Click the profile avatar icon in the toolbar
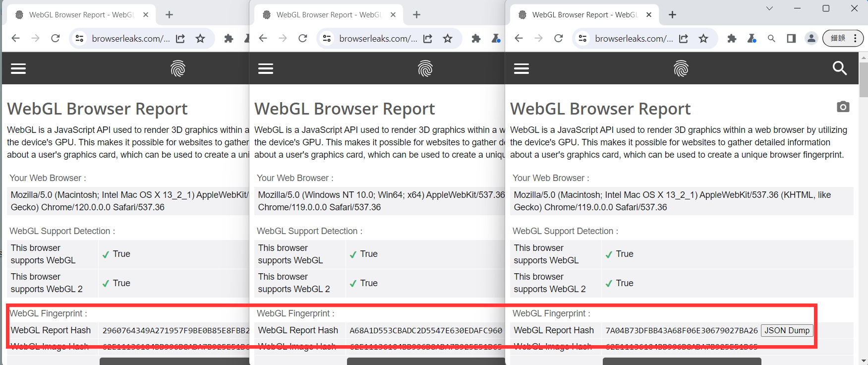 pyautogui.click(x=811, y=38)
